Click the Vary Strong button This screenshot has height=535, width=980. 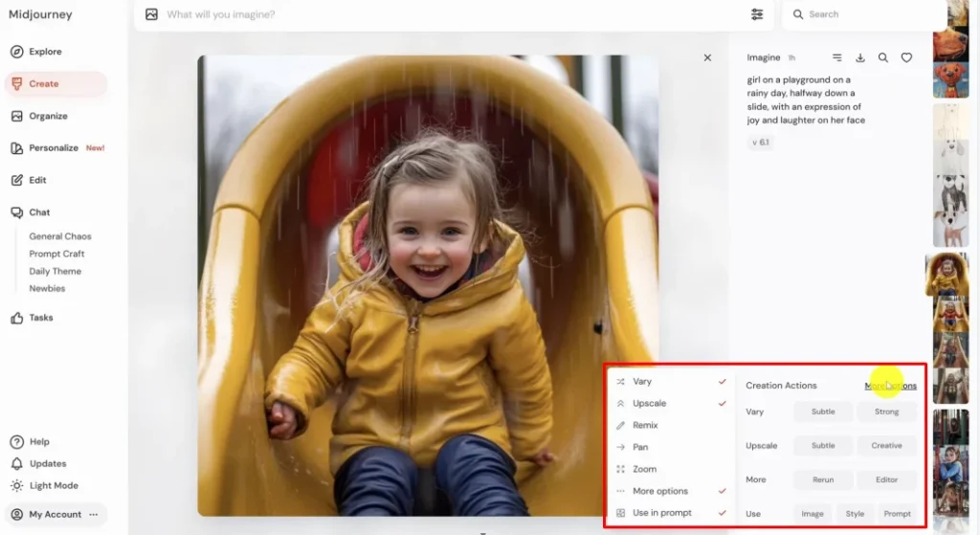point(886,412)
